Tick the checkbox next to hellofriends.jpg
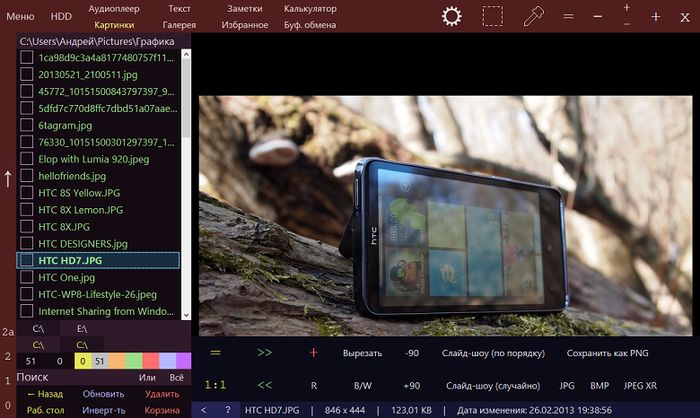Viewport: 700px width, 418px height. tap(27, 176)
